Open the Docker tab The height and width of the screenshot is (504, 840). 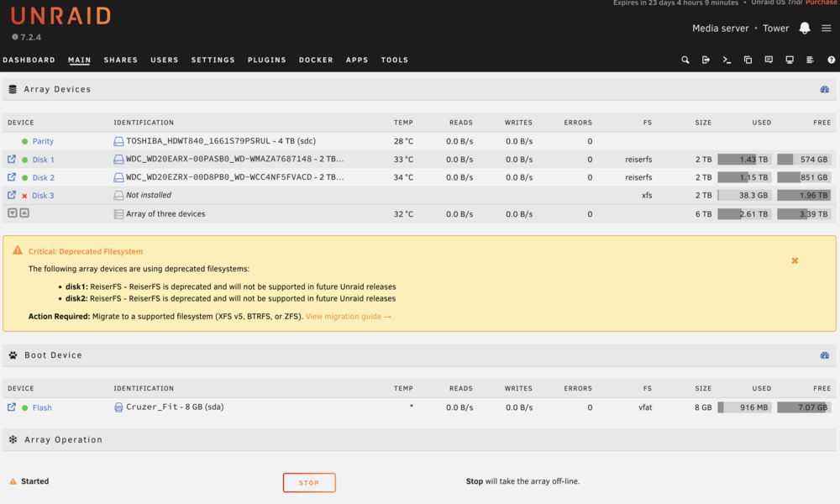pyautogui.click(x=316, y=60)
